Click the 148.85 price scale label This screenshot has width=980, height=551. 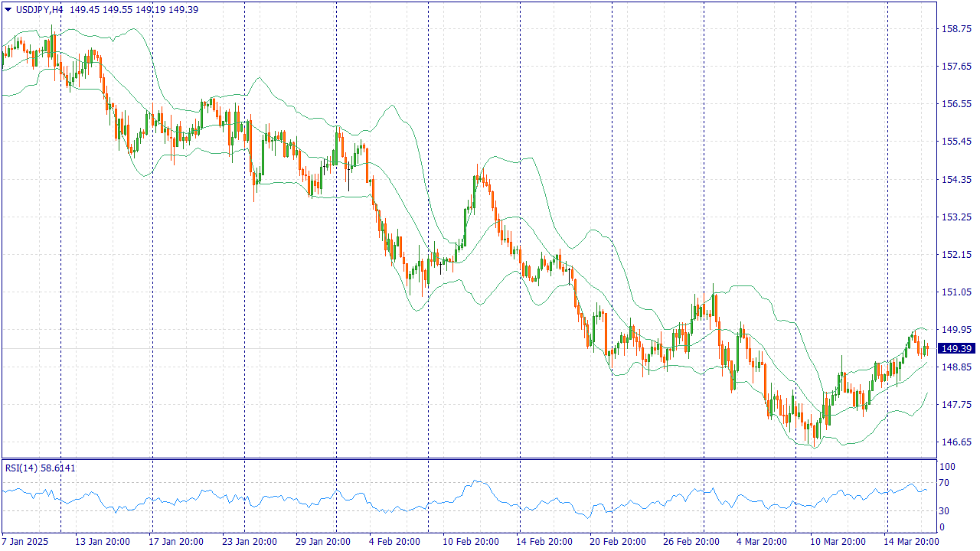point(955,367)
